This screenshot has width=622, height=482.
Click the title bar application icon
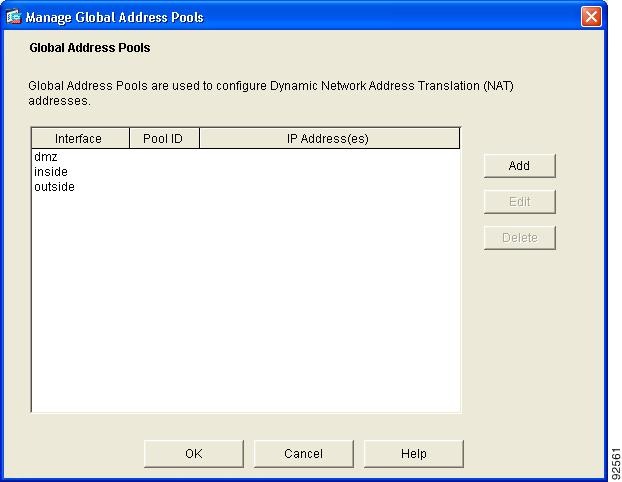pyautogui.click(x=13, y=17)
